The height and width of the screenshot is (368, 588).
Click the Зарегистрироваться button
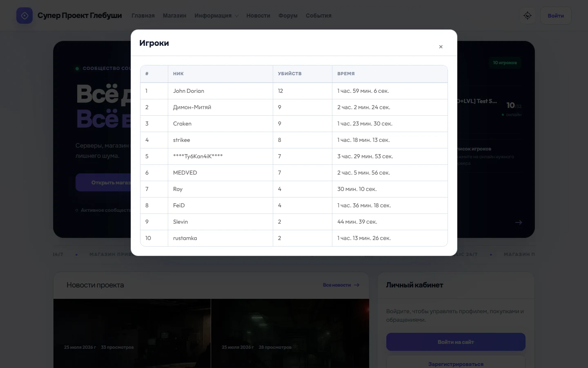pos(456,364)
